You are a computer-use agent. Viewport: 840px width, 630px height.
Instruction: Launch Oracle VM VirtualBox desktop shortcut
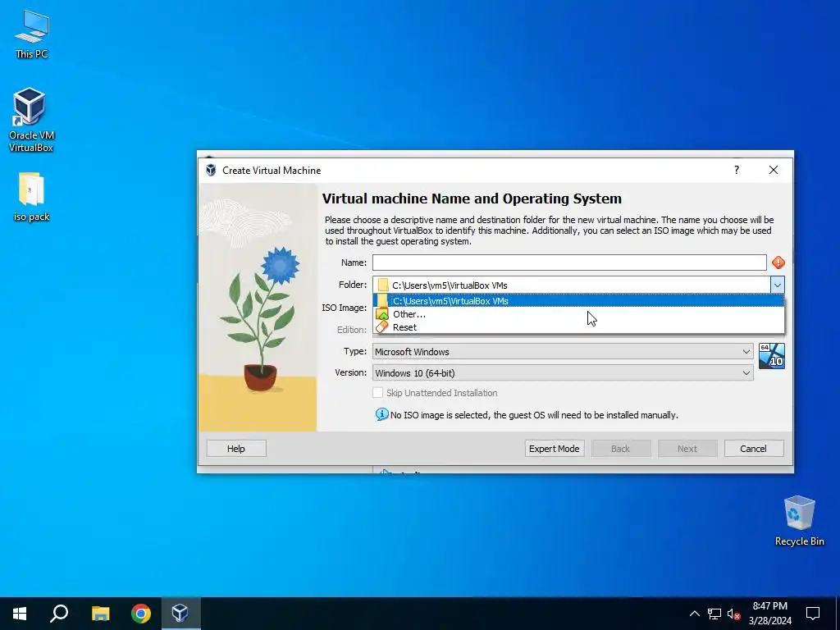point(31,120)
